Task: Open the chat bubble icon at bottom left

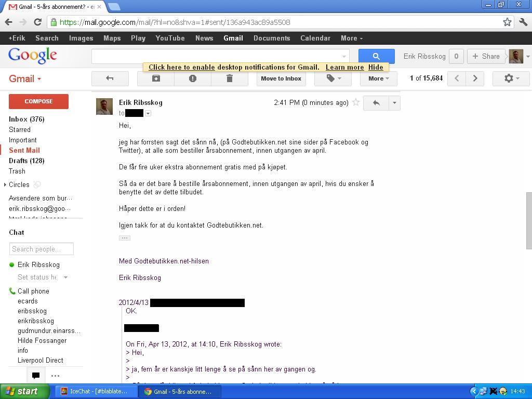Action: click(x=36, y=375)
